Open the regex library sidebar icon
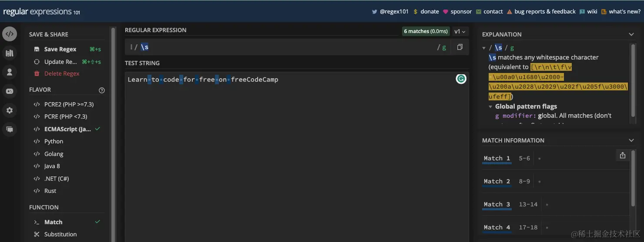This screenshot has height=242, width=644. 10,53
